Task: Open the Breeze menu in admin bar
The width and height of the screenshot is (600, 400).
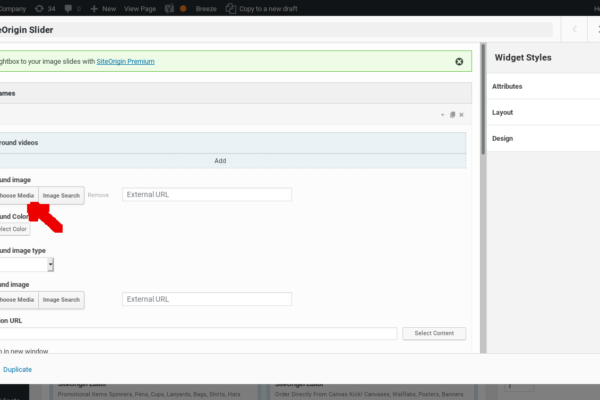Action: [x=206, y=8]
